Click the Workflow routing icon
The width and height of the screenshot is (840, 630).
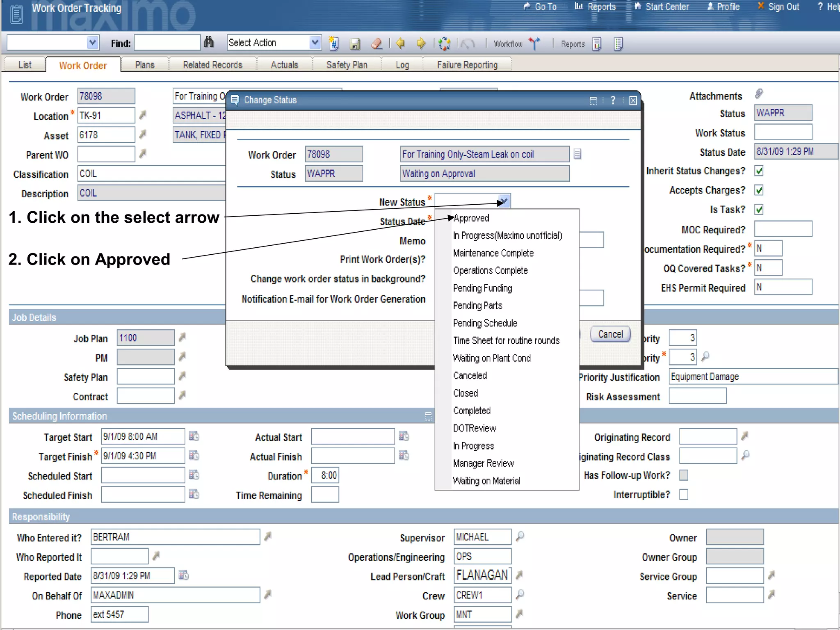coord(534,43)
